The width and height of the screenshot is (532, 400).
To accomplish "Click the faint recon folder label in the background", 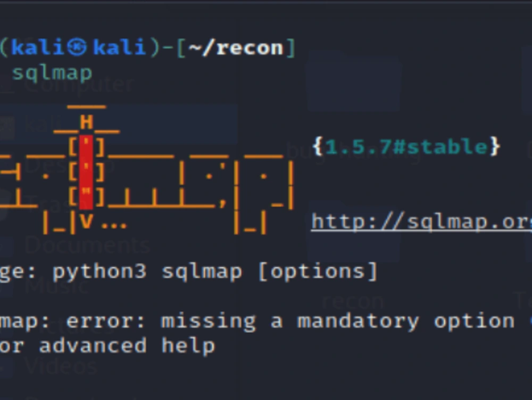I will 353,301.
